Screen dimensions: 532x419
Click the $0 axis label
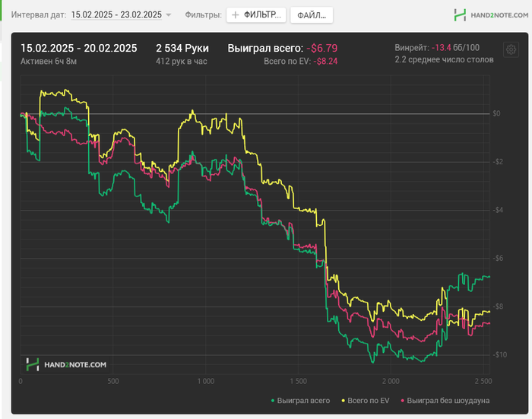tap(496, 113)
